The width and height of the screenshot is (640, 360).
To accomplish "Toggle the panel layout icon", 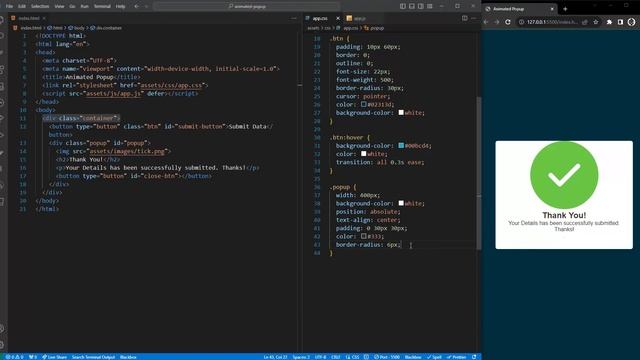I will click(x=412, y=7).
